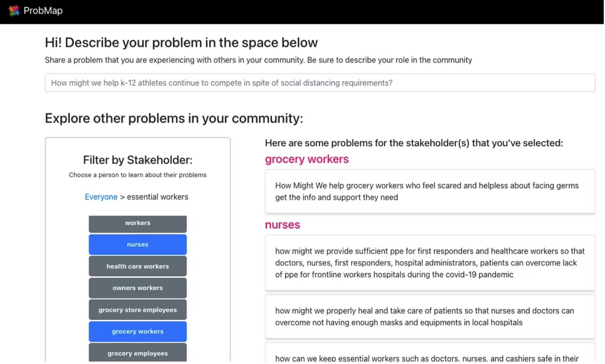This screenshot has height=364, width=605.
Task: Deselect the grocery workers filter
Action: point(138,332)
